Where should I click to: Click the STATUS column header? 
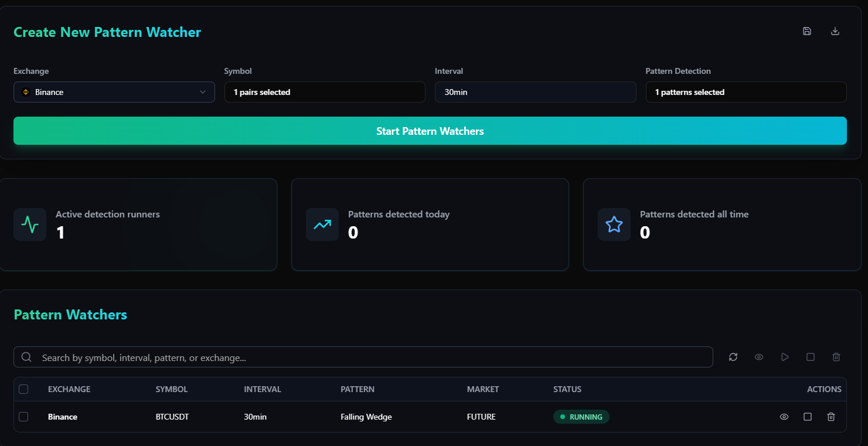point(567,389)
